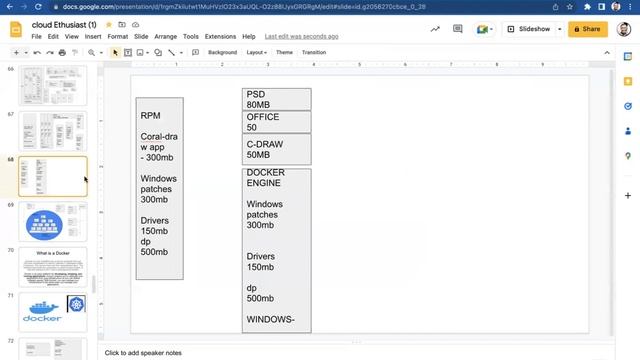
Task: Select slide 66 thumbnail
Action: coord(53,85)
